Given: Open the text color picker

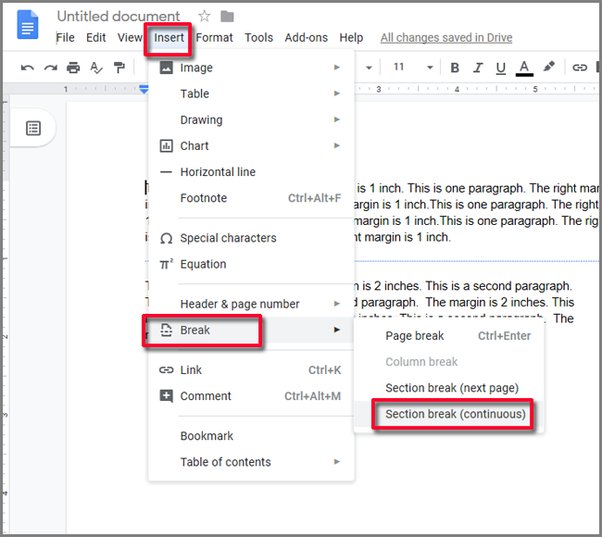Looking at the screenshot, I should (524, 68).
